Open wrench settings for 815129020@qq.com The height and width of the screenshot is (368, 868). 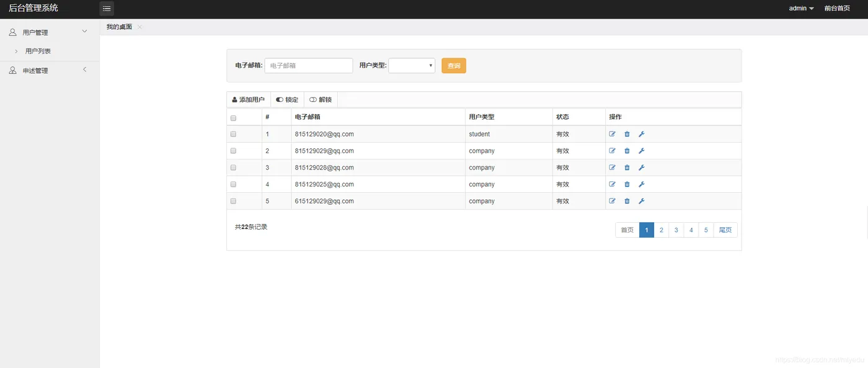click(642, 134)
